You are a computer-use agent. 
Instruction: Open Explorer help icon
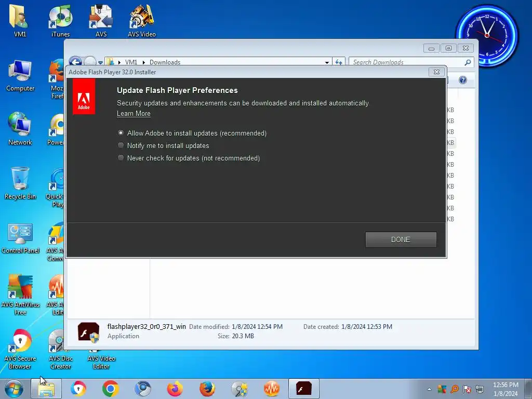(463, 79)
